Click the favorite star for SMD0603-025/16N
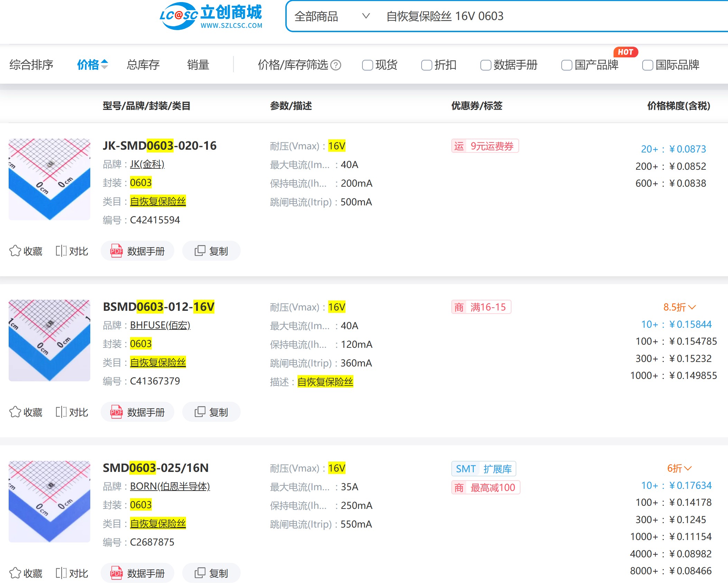 (15, 573)
